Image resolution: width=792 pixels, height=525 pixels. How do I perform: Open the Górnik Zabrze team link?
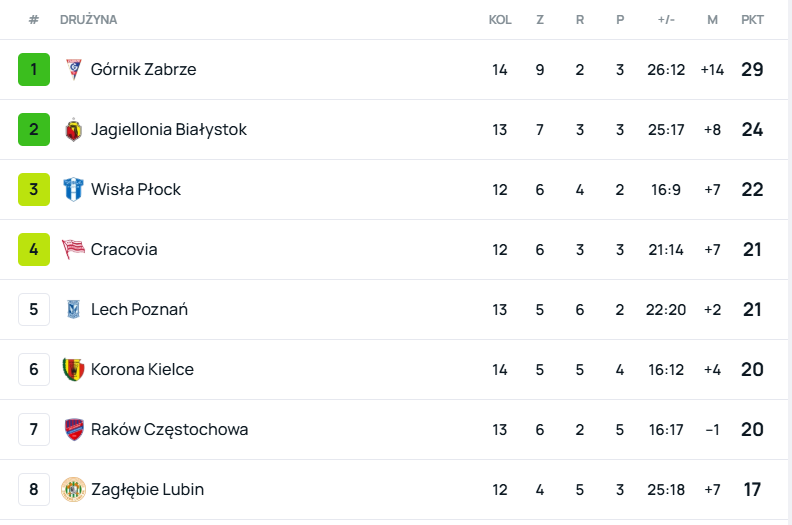143,70
